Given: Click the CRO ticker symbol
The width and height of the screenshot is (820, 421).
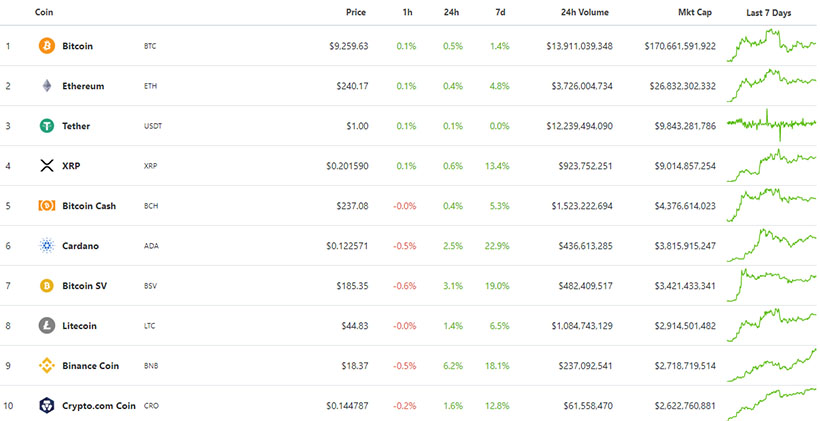Looking at the screenshot, I should pyautogui.click(x=151, y=406).
